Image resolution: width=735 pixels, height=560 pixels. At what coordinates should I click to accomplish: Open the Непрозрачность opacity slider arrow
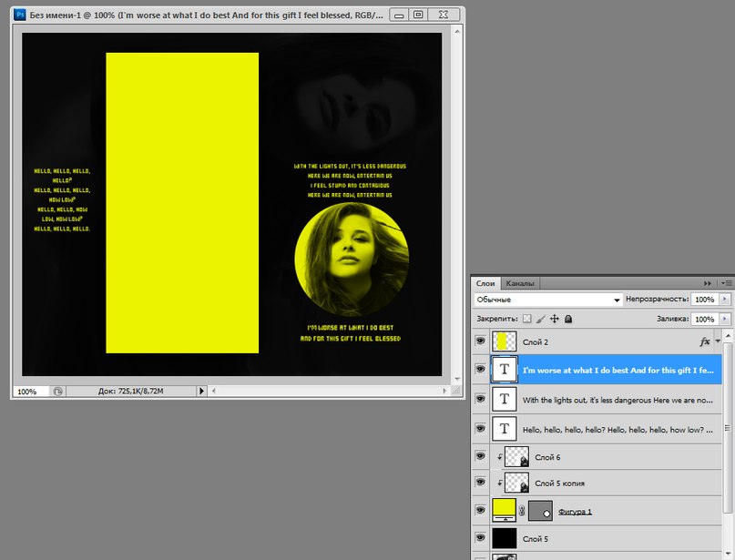[725, 299]
